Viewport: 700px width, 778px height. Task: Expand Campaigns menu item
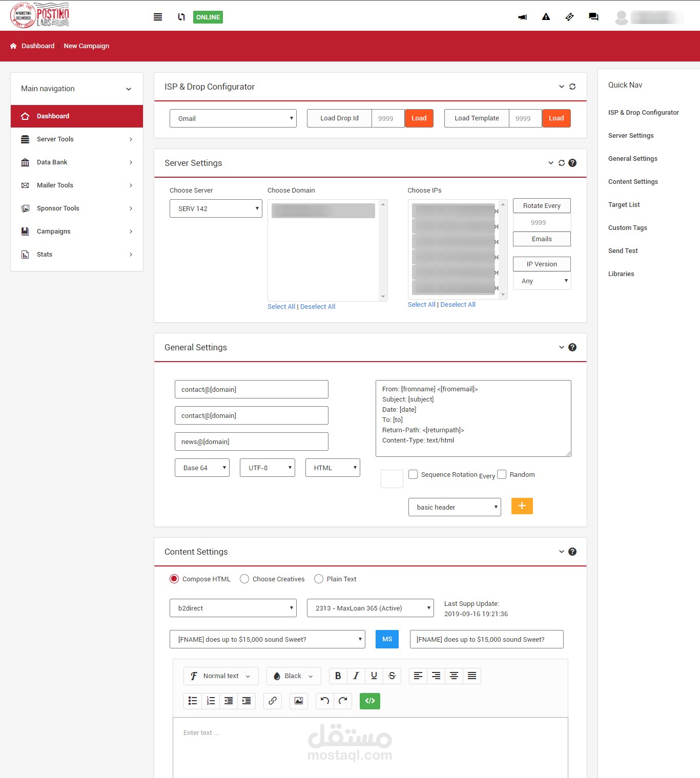[x=77, y=232]
